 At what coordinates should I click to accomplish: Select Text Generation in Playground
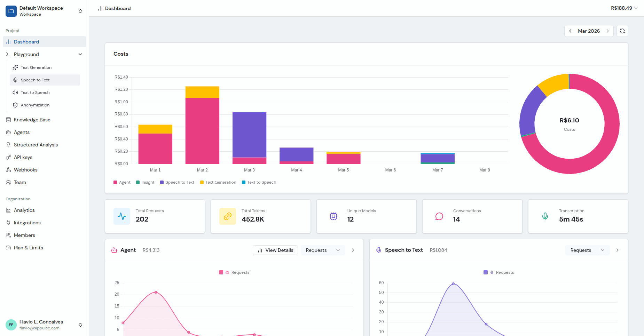coord(45,67)
